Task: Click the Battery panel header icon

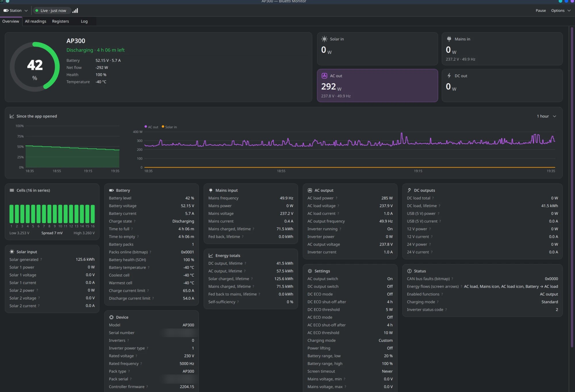Action: tap(111, 190)
